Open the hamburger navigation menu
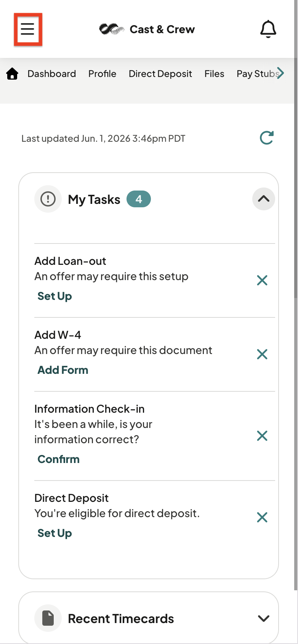Viewport: 298px width, 644px height. click(x=27, y=29)
